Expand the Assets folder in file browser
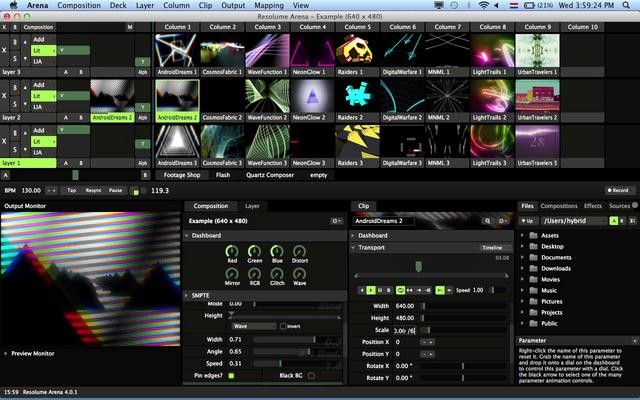 (522, 236)
